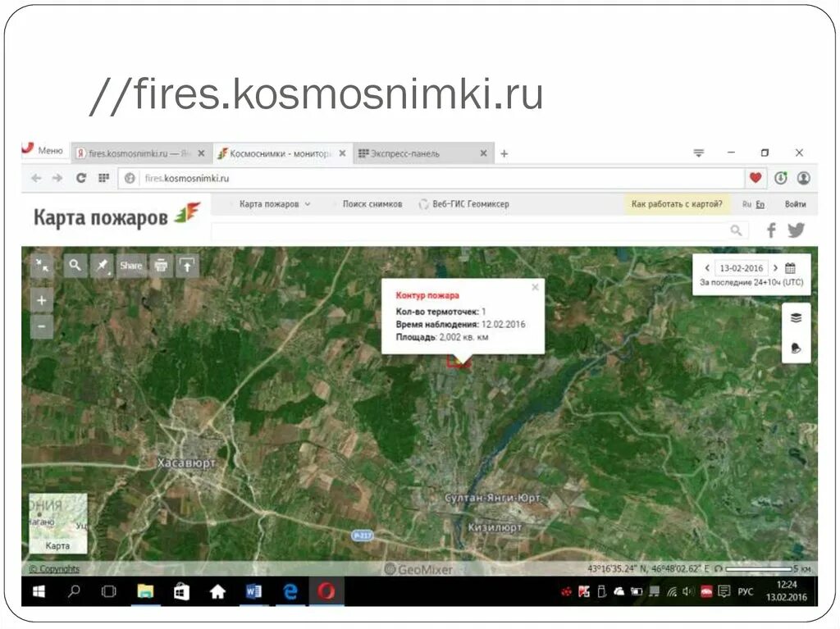This screenshot has width=840, height=629.
Task: Go to next date in date picker
Action: (x=775, y=268)
